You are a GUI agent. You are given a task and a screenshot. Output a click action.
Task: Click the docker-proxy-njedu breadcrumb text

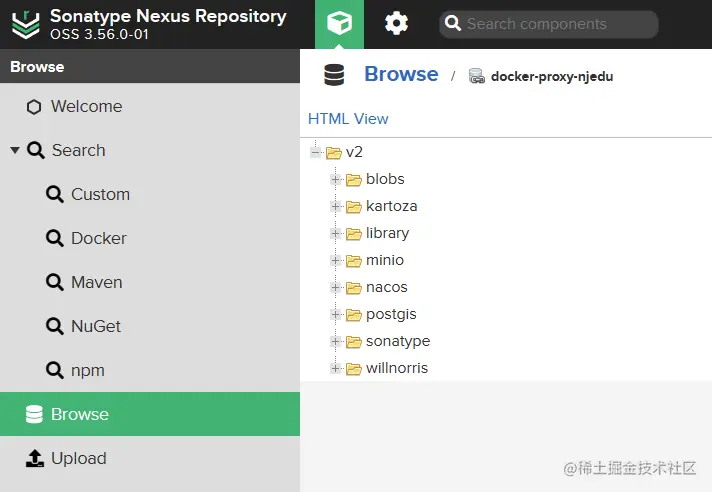552,76
